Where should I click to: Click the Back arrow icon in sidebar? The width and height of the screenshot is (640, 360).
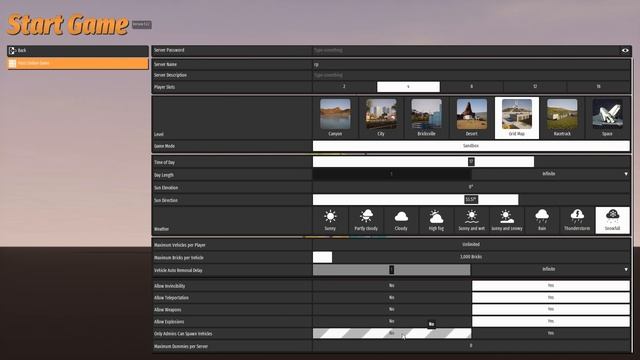click(x=12, y=51)
